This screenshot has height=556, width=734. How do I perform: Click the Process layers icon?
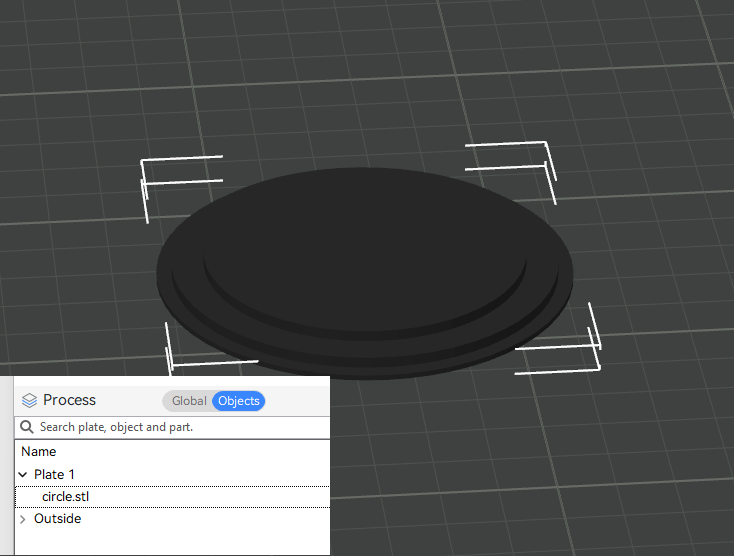29,400
